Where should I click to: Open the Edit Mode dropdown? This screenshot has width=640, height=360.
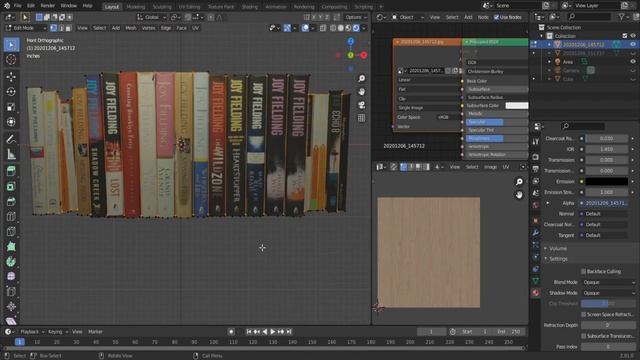[26, 28]
